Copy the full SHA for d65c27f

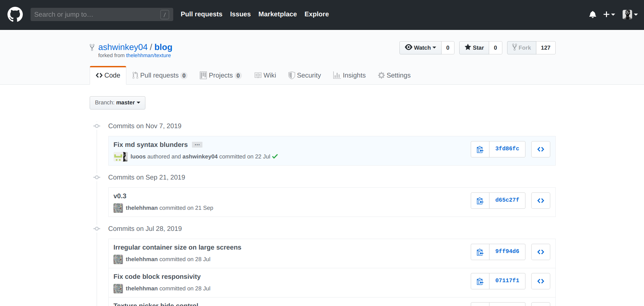480,201
